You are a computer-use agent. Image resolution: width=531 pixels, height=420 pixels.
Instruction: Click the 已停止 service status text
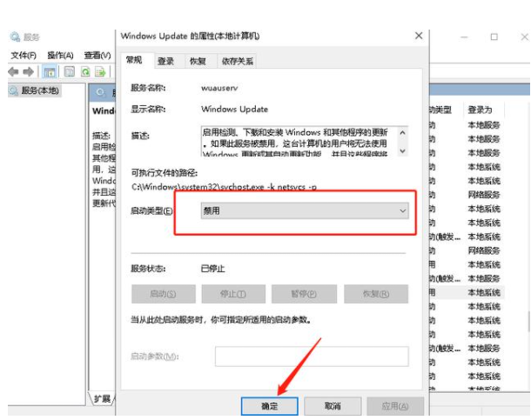click(x=212, y=269)
